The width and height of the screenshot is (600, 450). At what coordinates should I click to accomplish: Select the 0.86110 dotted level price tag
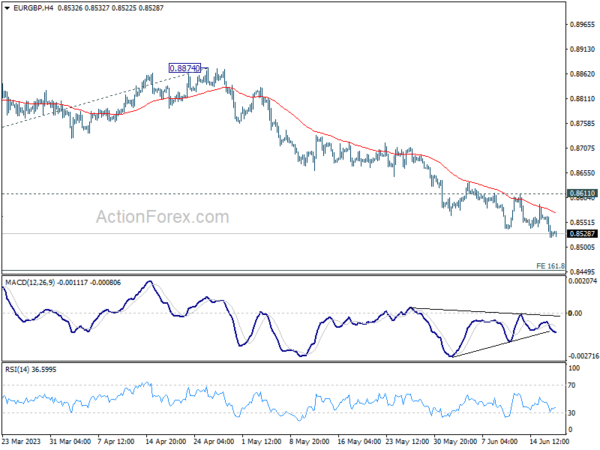pyautogui.click(x=582, y=193)
